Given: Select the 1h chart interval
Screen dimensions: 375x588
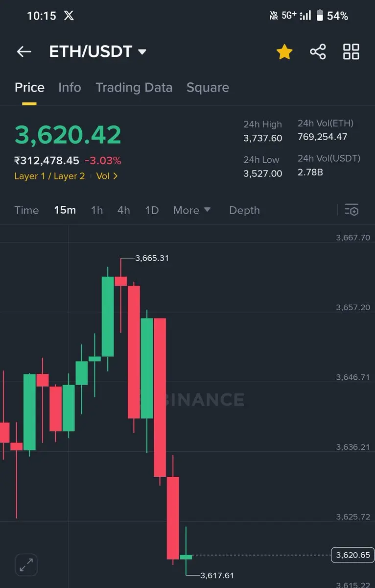Looking at the screenshot, I should pyautogui.click(x=97, y=210).
